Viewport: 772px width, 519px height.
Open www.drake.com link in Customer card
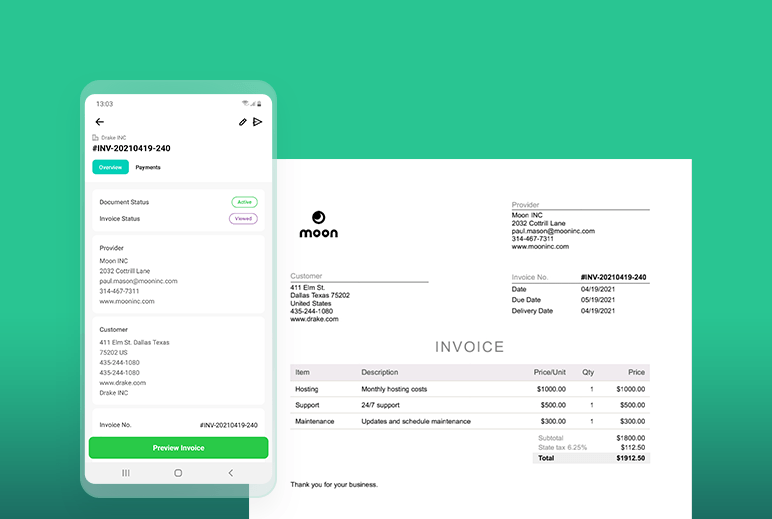[x=122, y=382]
